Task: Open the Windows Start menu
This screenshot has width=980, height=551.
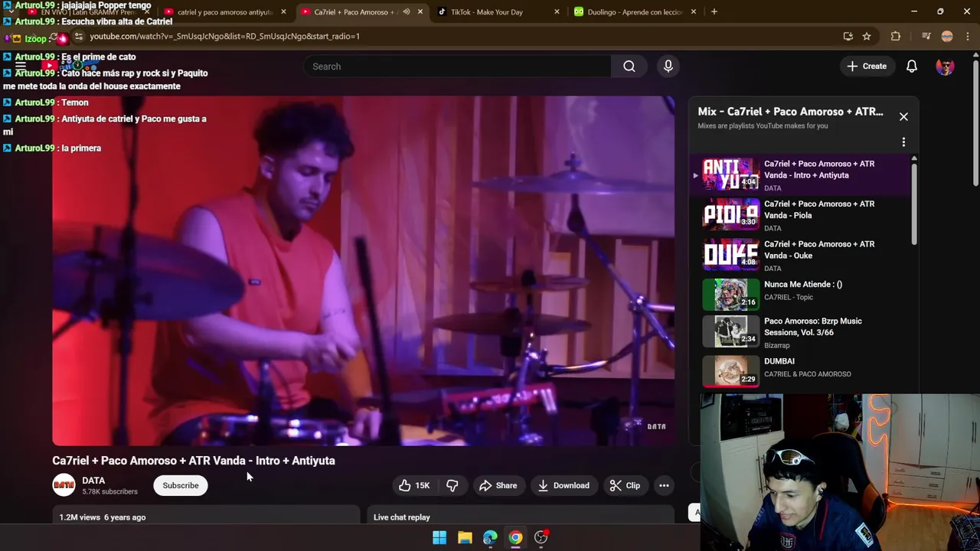Action: point(439,537)
